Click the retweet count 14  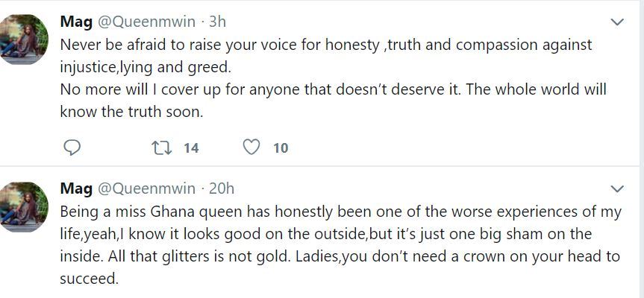pos(191,148)
